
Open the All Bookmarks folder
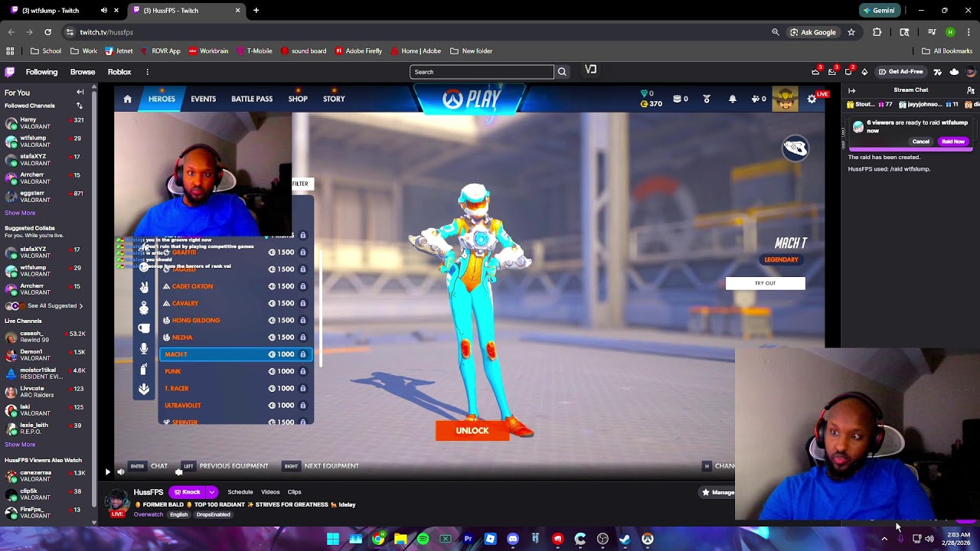point(947,51)
